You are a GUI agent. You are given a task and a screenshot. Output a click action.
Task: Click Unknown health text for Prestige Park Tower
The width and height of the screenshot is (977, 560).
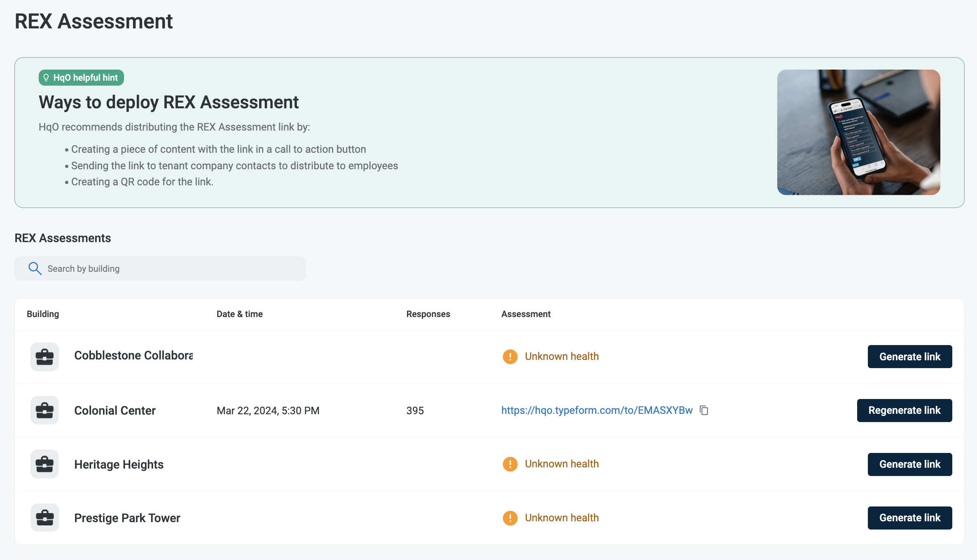pos(562,518)
